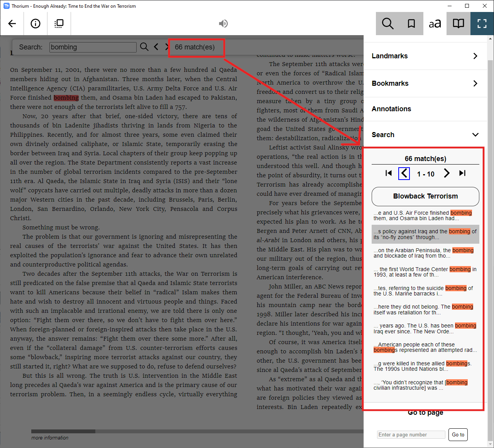
Task: Toggle the navigation open-book panel
Action: 458,24
